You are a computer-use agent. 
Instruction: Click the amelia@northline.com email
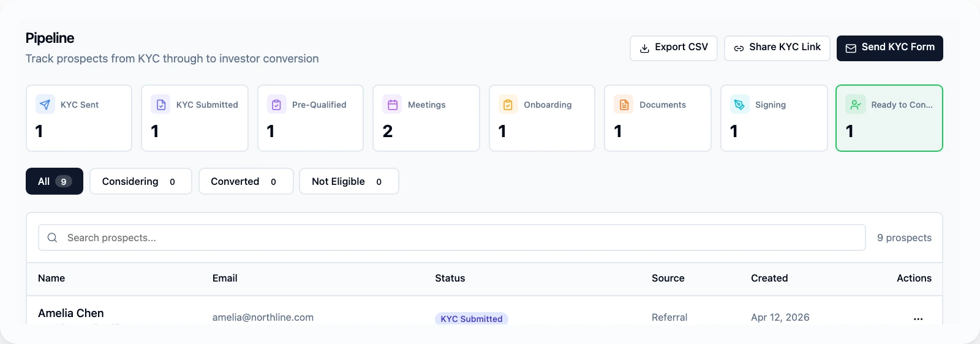click(263, 317)
